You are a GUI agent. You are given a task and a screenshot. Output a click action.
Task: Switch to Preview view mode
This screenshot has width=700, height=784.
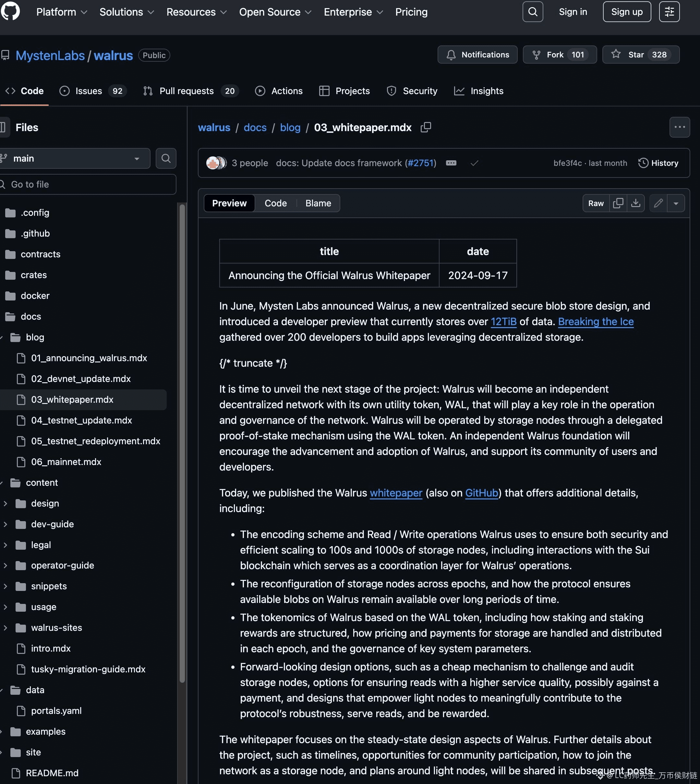click(229, 203)
